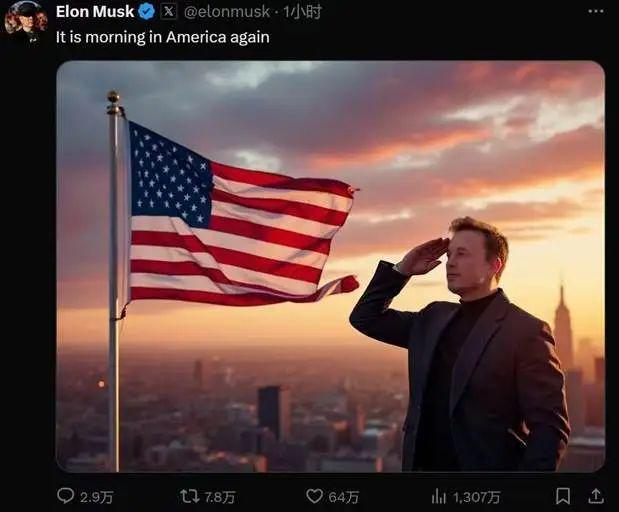Screen dimensions: 619x512
Task: Click the 2.9万 reply count
Action: tap(97, 497)
